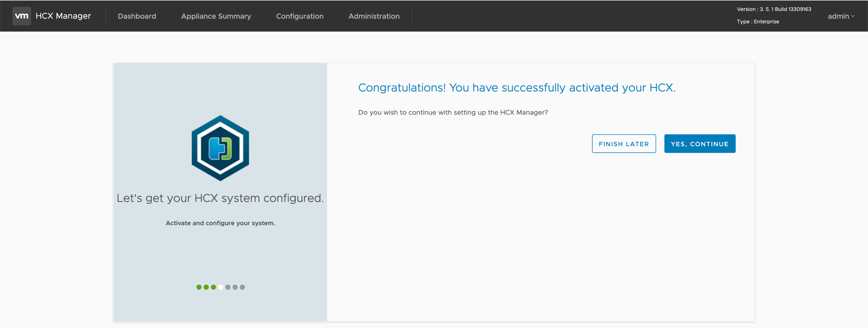Screen dimensions: 868x328
Task: Click the fifth progress dot
Action: click(x=228, y=287)
